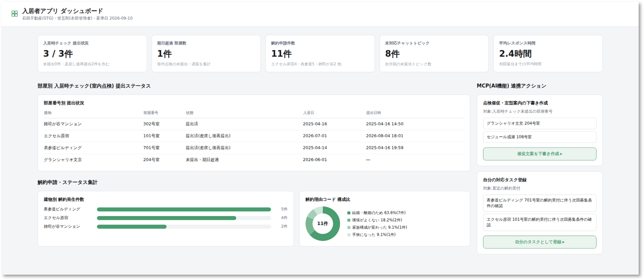This screenshot has height=280, width=644.
Task: Click the dashboard grid logo icon
Action: tap(15, 14)
